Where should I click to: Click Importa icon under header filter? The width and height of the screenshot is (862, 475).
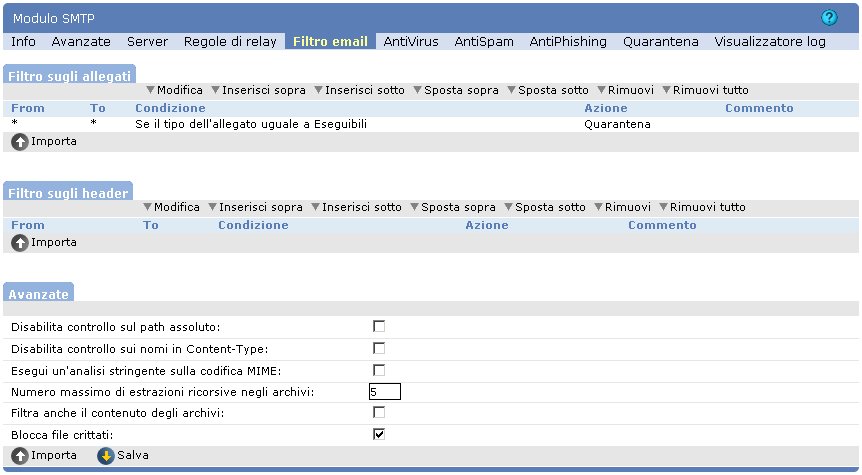click(x=20, y=243)
